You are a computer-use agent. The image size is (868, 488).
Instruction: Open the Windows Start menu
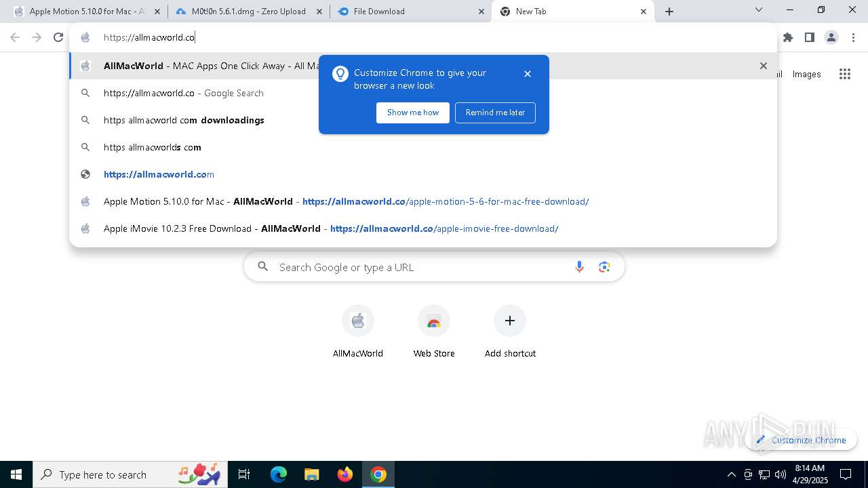coord(16,474)
